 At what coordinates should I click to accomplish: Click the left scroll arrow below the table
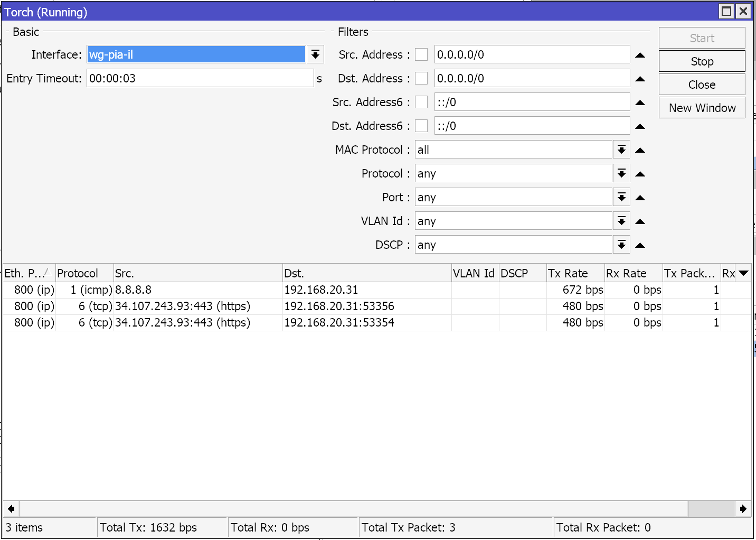click(11, 508)
